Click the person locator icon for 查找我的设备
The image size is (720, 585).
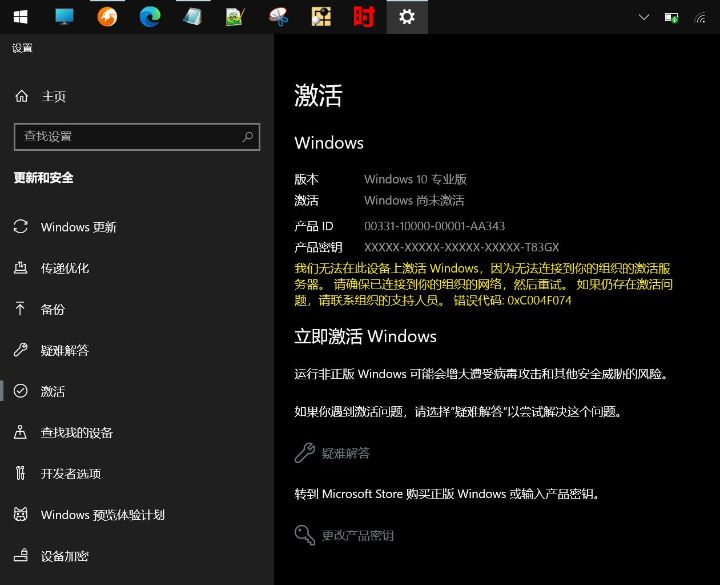coord(20,432)
